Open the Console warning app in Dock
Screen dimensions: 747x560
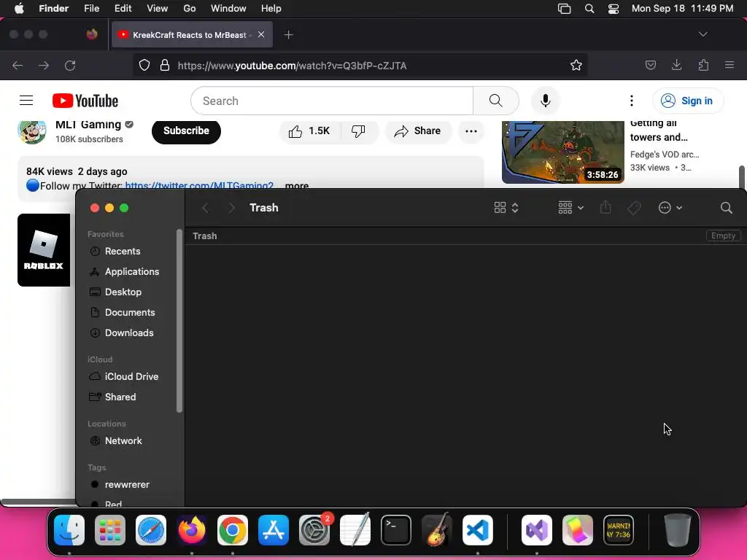pyautogui.click(x=619, y=530)
